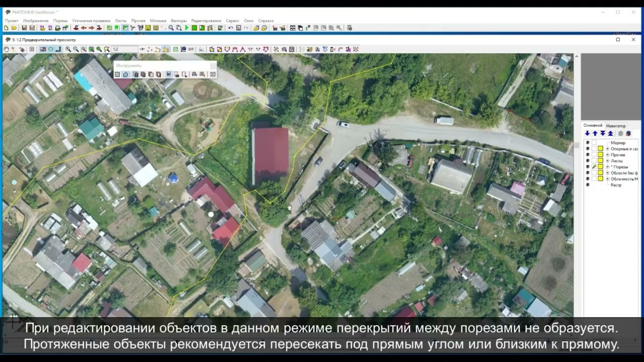Click the green play build mosaic icon
Screen dimensions: 644x362
pos(187,28)
